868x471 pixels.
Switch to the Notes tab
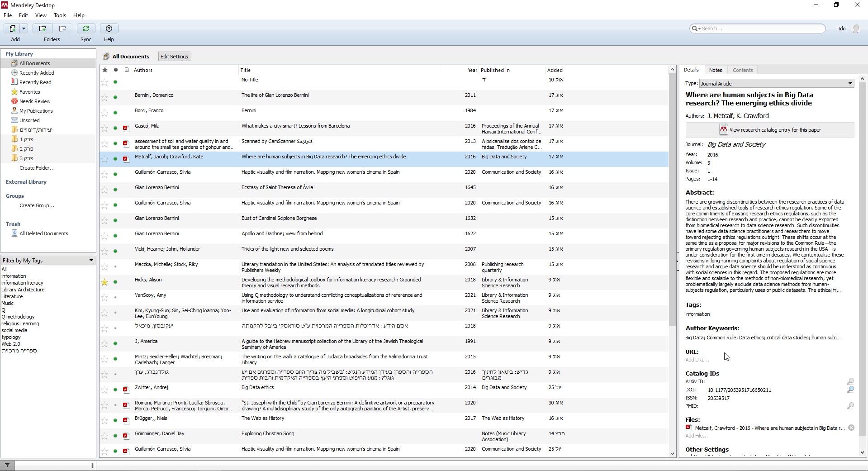click(715, 70)
